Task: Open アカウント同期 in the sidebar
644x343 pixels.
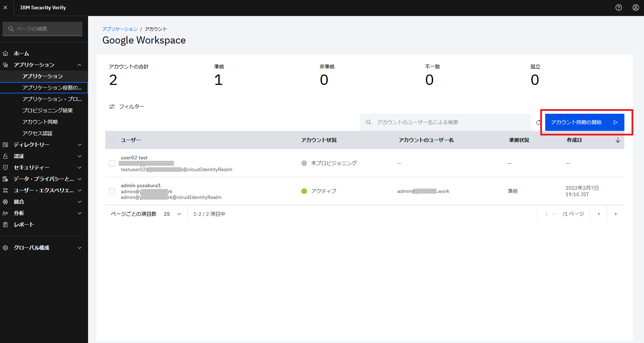Action: click(x=44, y=122)
